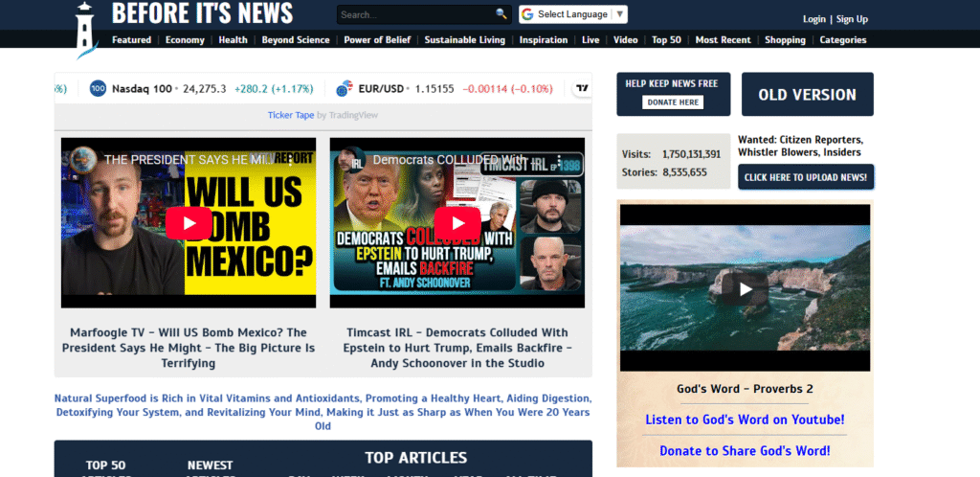Click Listen to God's Word on Youtube
Viewport: 980px width, 477px height.
pyautogui.click(x=745, y=420)
